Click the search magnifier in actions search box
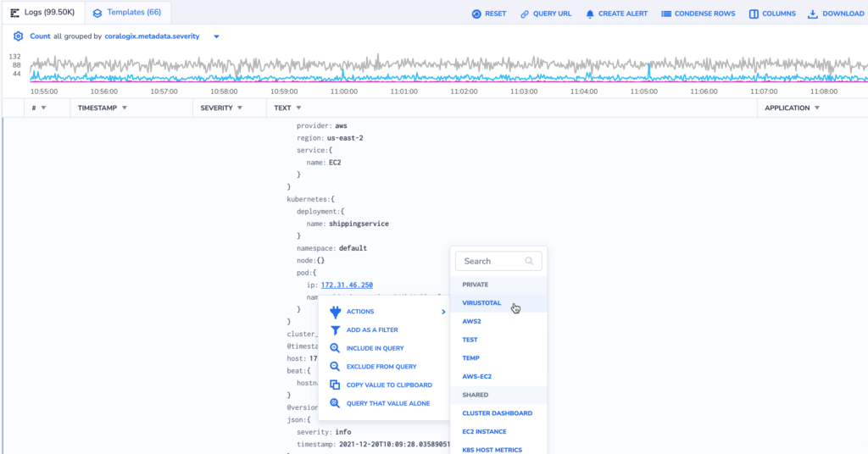868x454 pixels. tap(529, 261)
